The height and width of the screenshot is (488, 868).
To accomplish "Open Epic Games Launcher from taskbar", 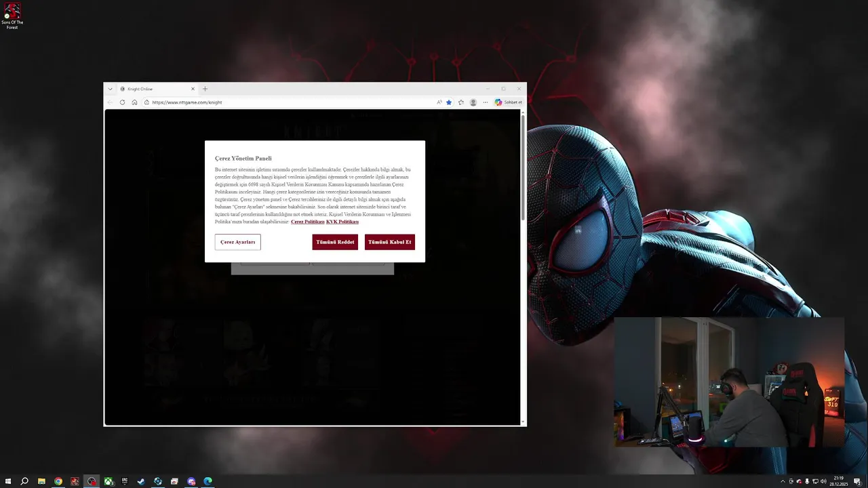I will 125,481.
